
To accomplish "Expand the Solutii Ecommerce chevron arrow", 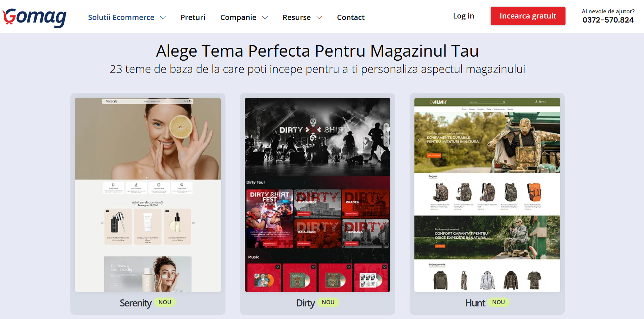I will (x=163, y=18).
